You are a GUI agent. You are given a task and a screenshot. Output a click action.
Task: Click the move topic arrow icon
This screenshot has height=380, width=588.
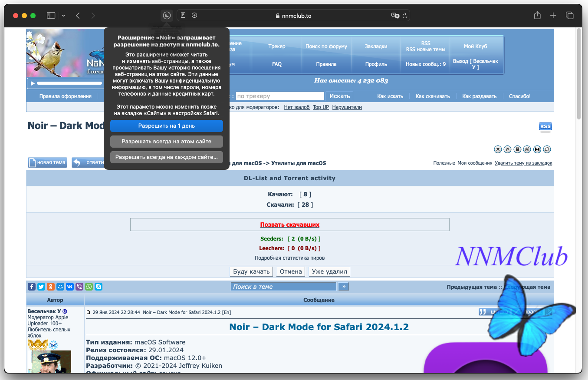pyautogui.click(x=507, y=149)
